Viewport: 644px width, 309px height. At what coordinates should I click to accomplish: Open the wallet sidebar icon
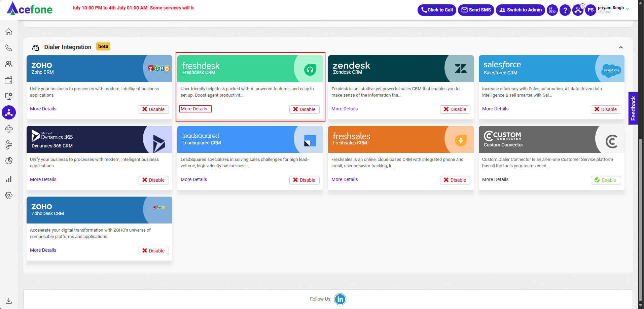(9, 80)
